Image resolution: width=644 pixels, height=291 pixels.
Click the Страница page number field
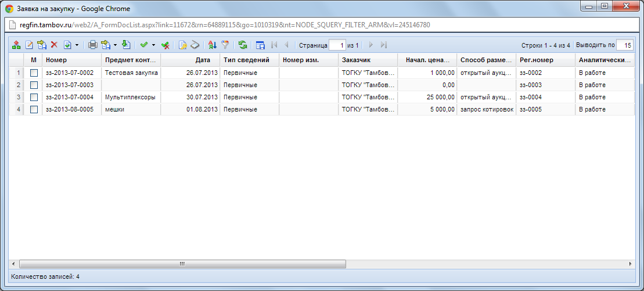[x=337, y=45]
